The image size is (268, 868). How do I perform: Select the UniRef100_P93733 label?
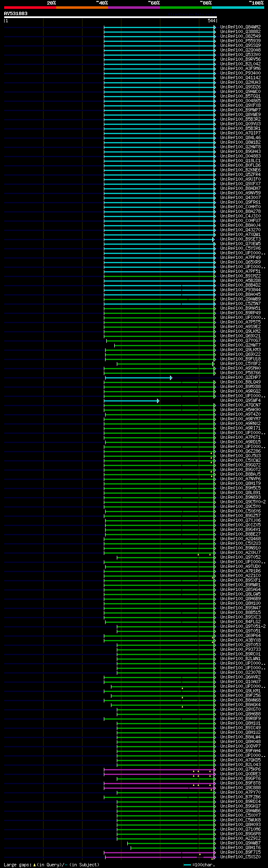240,650
